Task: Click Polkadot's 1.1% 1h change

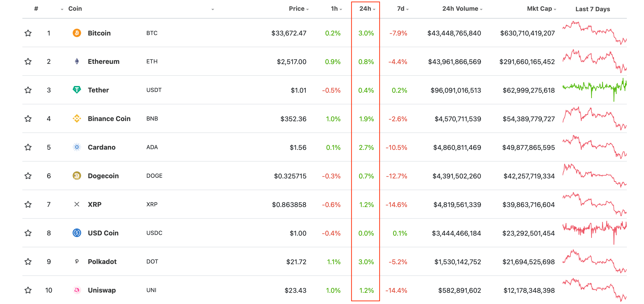Action: click(334, 262)
